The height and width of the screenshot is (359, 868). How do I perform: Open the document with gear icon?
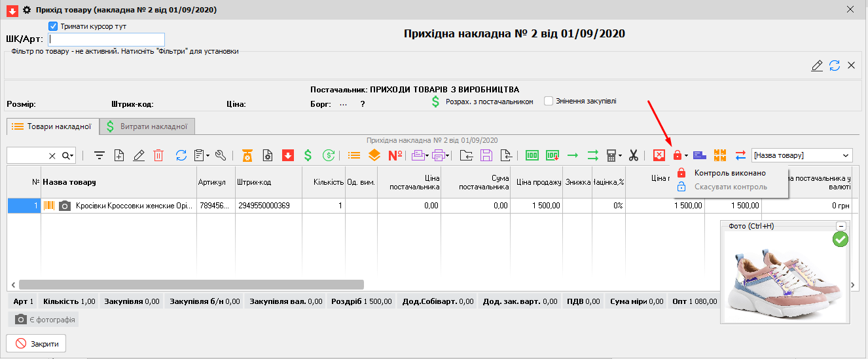coord(267,155)
